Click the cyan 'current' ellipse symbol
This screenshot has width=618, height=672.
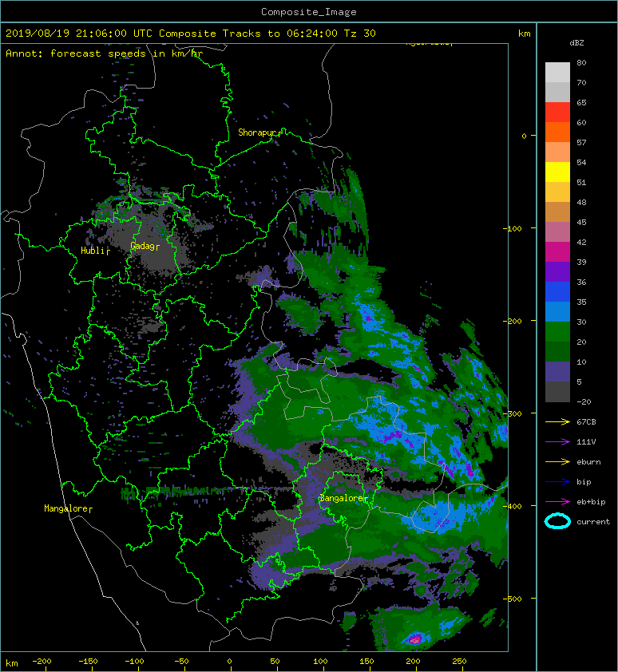[557, 521]
